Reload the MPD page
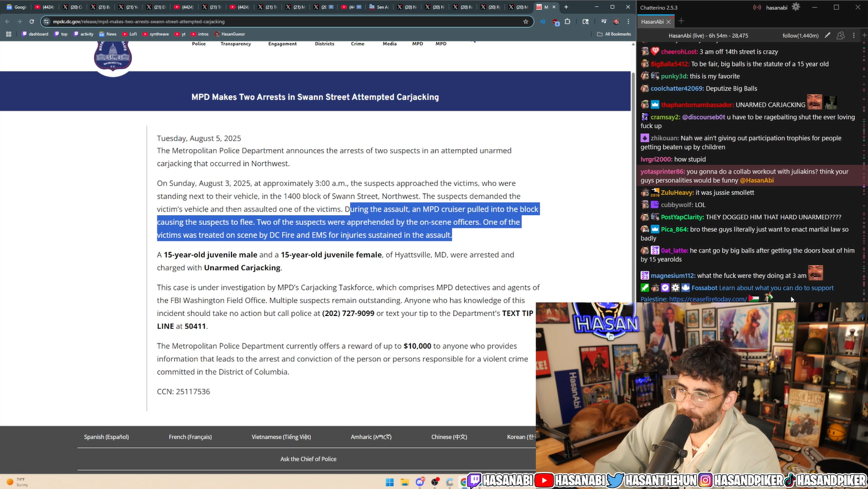 tap(32, 21)
